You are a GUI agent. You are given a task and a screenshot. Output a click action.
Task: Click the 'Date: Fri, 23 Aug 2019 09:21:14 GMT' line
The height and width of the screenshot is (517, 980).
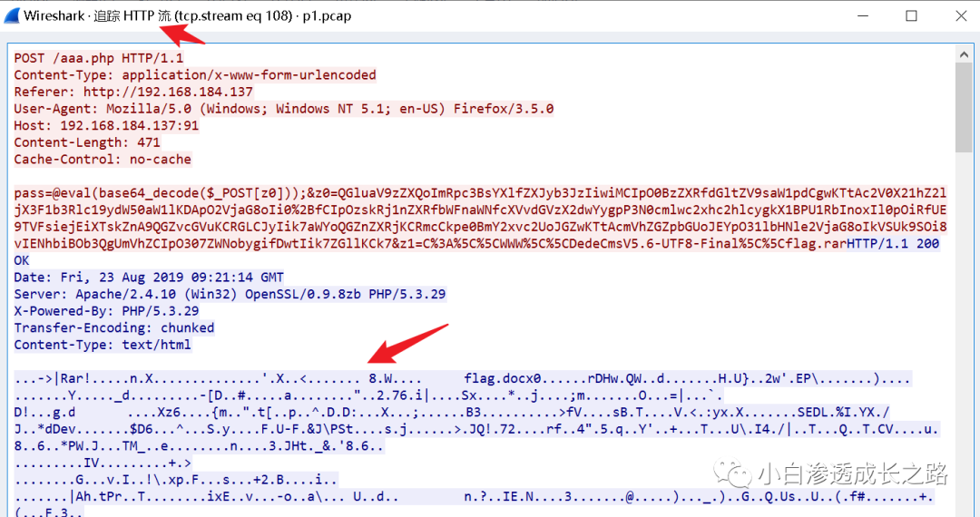pos(149,278)
